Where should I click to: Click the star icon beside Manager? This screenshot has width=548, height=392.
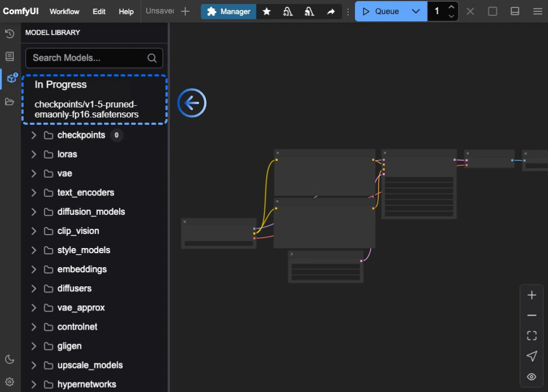tap(267, 11)
